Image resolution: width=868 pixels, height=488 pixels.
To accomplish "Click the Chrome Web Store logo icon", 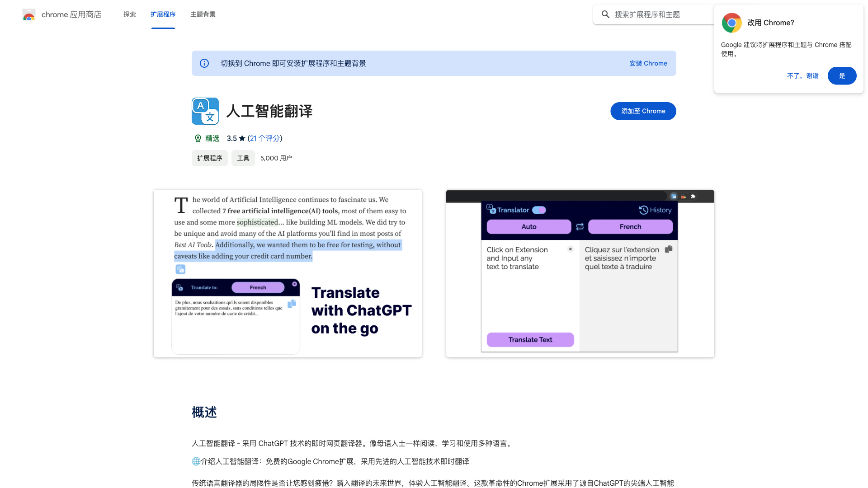I will [28, 14].
